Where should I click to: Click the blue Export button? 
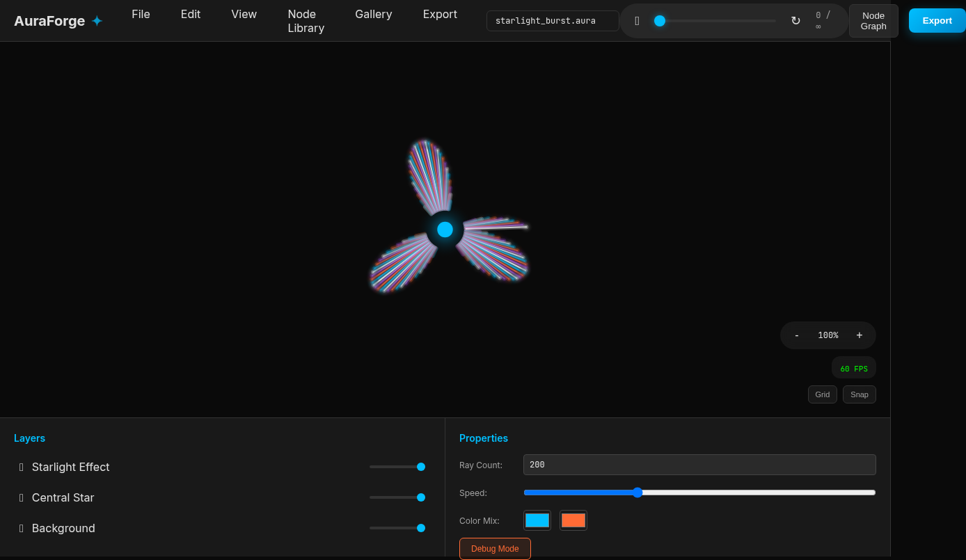[x=937, y=20]
